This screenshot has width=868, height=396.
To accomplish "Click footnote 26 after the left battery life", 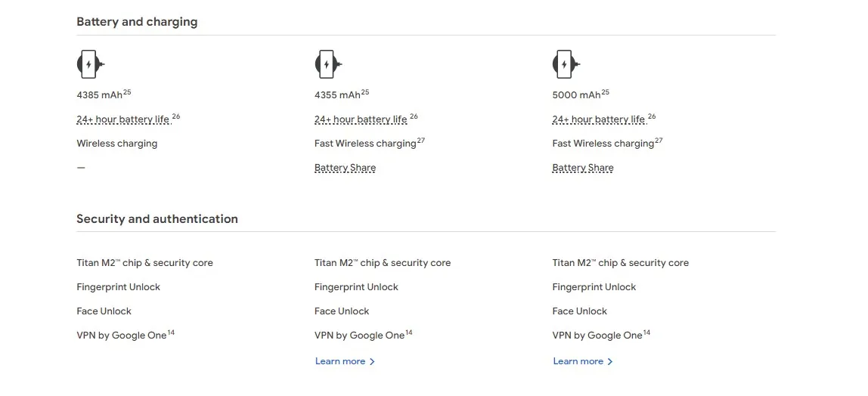I will coord(176,116).
